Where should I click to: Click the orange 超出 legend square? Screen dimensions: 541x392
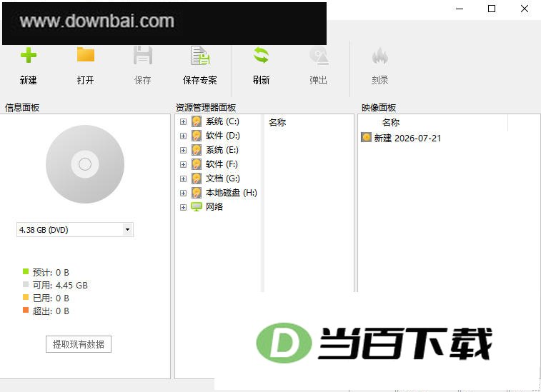(x=26, y=310)
